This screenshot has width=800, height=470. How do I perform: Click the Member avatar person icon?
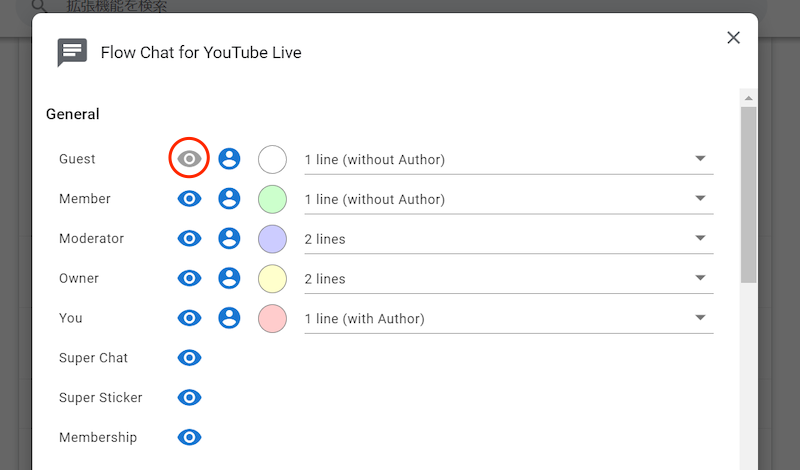click(229, 199)
